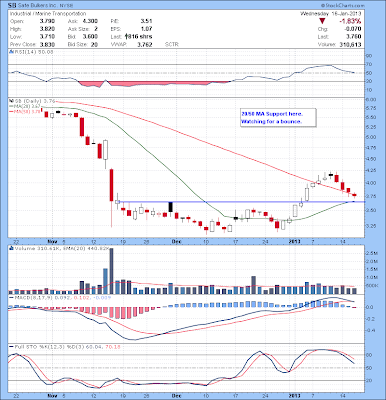Screen dimensions: 386x400
Task: Click the 6.00 price axis label
Action: pos(372,100)
